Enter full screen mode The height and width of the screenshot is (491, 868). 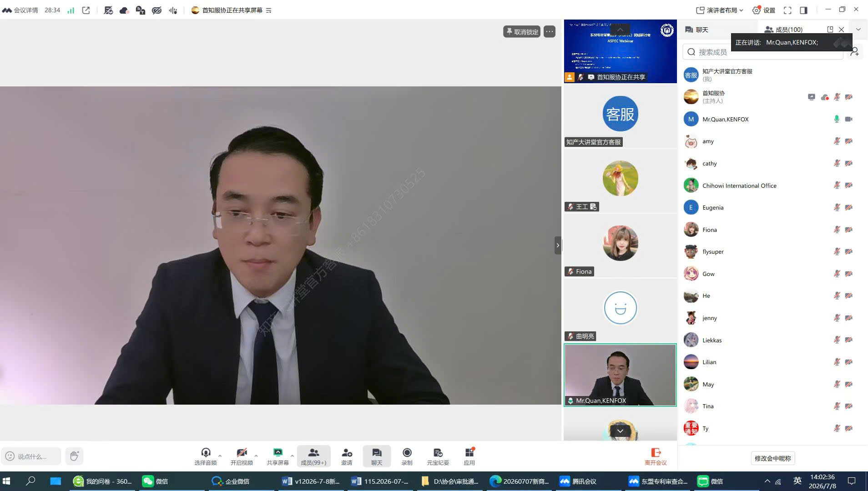pos(787,10)
